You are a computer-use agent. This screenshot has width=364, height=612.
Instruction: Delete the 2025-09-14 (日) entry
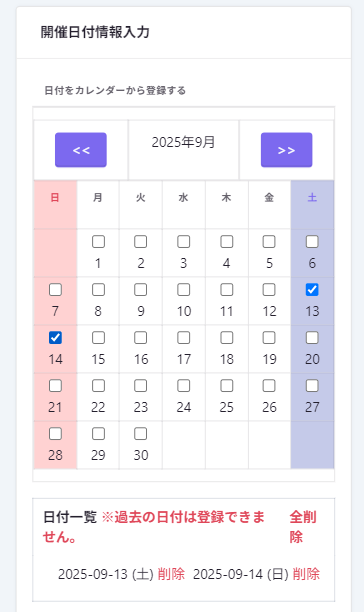pyautogui.click(x=306, y=574)
